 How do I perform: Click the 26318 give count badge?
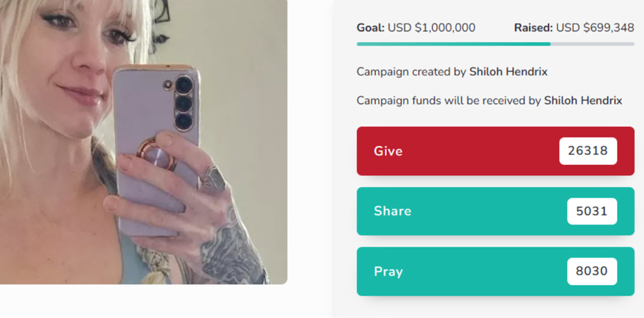point(588,151)
